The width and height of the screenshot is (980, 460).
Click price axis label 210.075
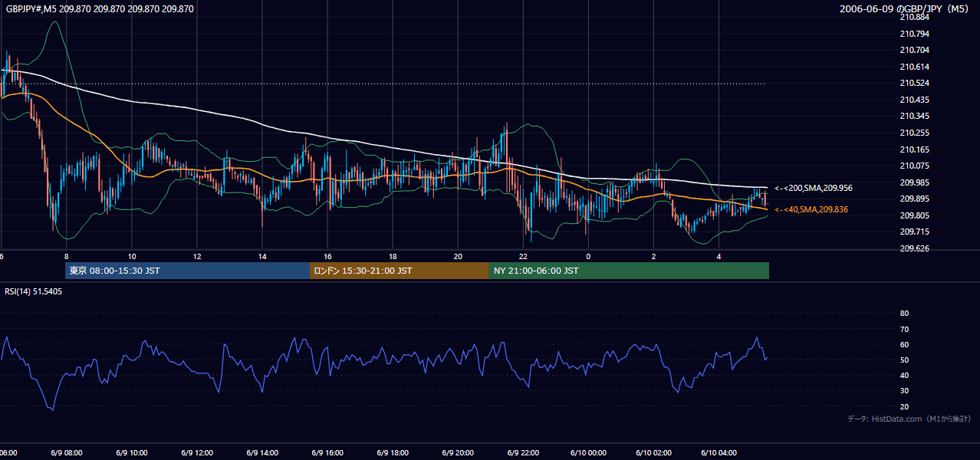914,166
